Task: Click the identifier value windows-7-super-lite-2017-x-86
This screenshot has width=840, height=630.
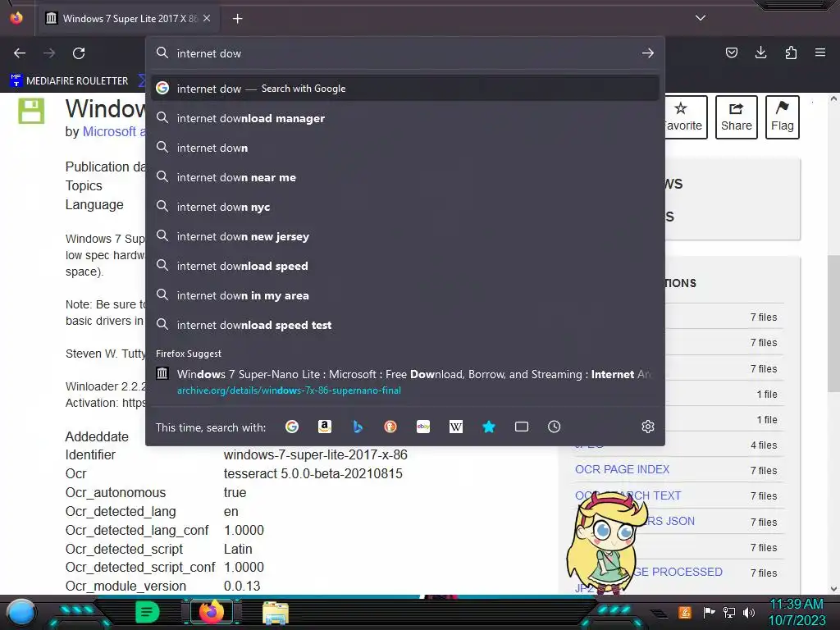Action: tap(316, 454)
